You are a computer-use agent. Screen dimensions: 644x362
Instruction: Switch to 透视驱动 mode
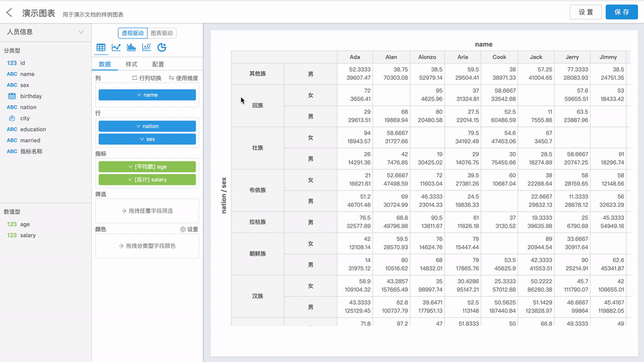[x=133, y=33]
